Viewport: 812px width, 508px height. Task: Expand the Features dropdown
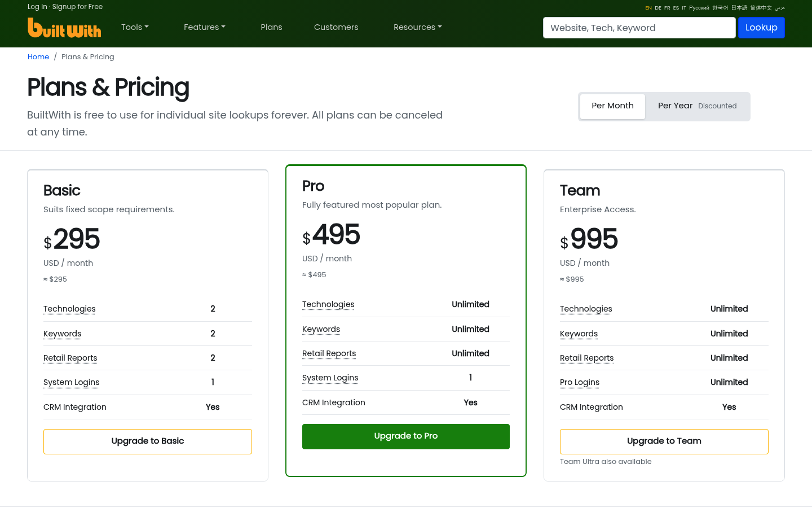click(x=205, y=27)
